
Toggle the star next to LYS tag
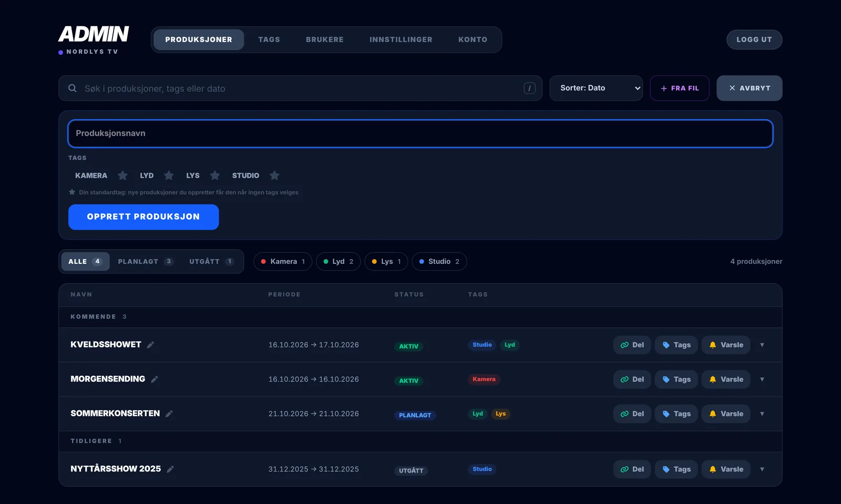(215, 176)
